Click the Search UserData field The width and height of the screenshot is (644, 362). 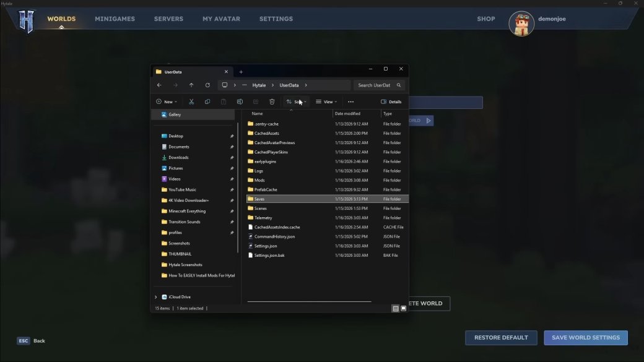pos(379,85)
